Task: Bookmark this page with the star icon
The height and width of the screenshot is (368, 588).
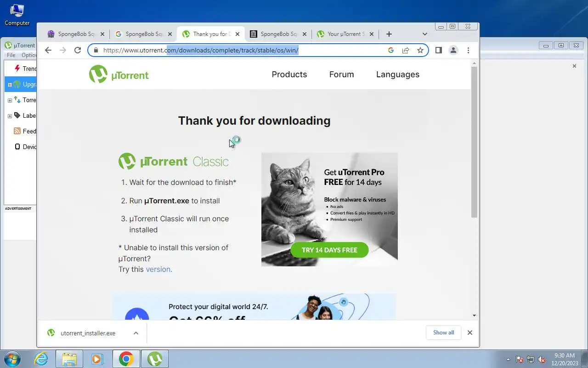Action: pos(420,50)
